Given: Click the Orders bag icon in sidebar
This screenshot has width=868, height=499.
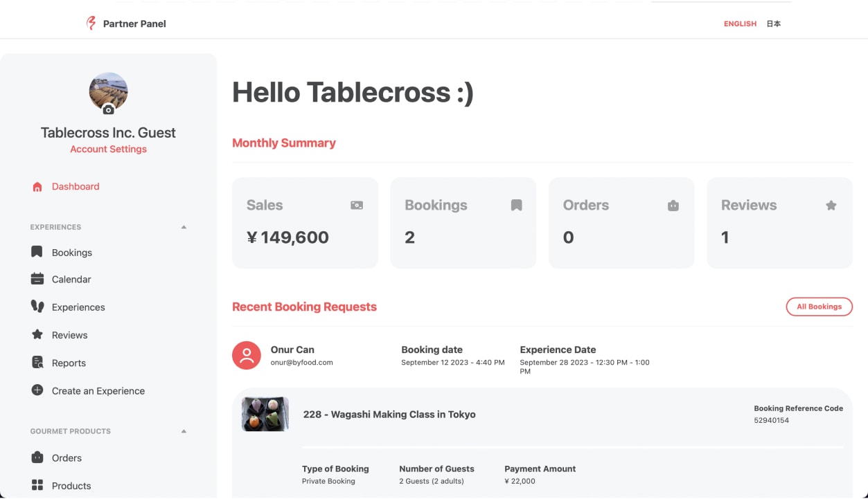Looking at the screenshot, I should click(x=37, y=457).
